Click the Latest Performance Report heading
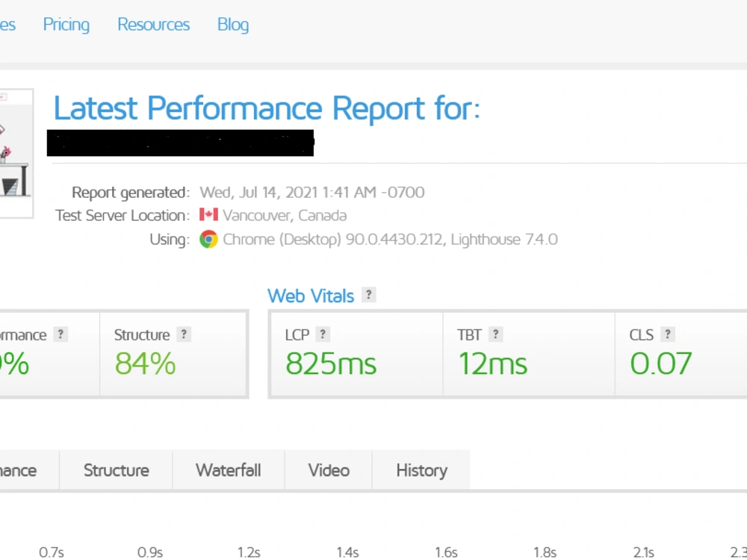Viewport: 747px width, 560px height. pyautogui.click(x=267, y=108)
